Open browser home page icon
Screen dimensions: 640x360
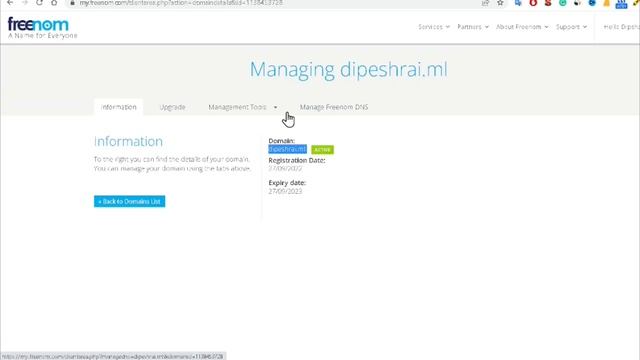(54, 2)
